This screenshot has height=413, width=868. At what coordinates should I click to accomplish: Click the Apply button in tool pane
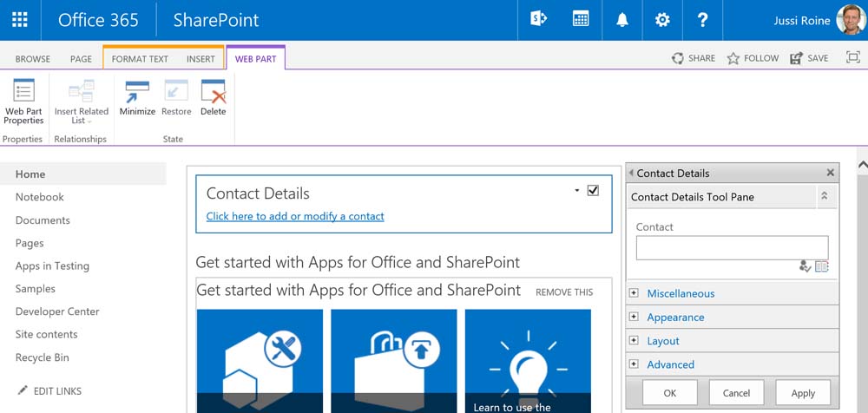(803, 392)
